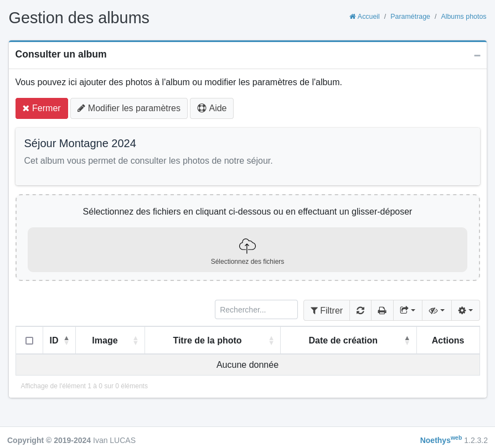Open the column visibility dropdown
Image resolution: width=495 pixels, height=448 pixels.
click(437, 310)
